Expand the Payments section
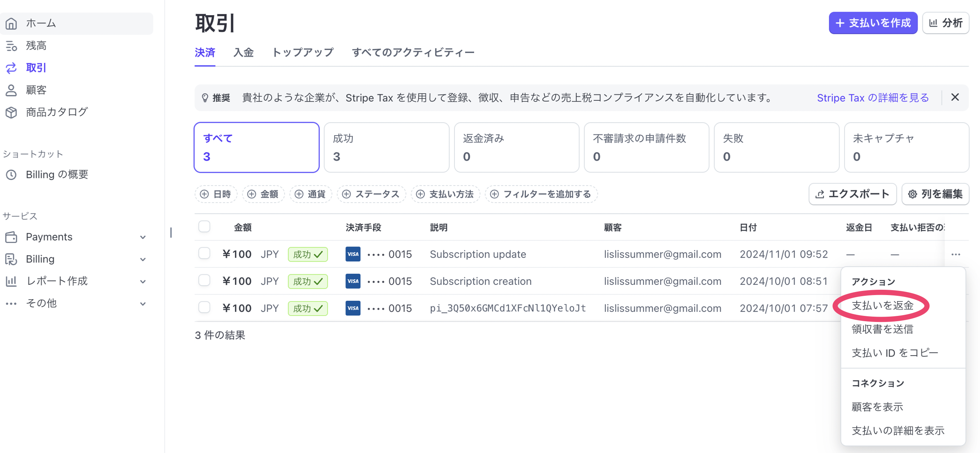Image resolution: width=980 pixels, height=453 pixels. point(143,237)
